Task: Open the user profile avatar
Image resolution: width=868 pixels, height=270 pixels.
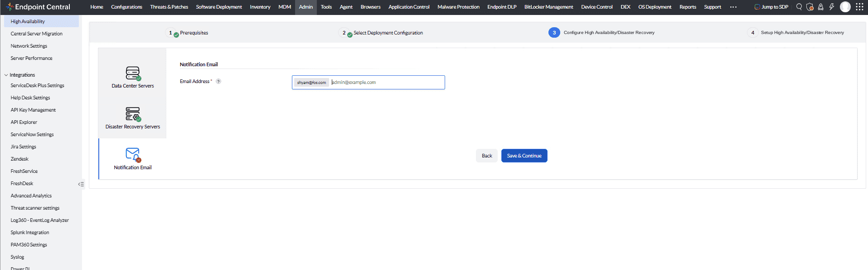Action: point(845,7)
